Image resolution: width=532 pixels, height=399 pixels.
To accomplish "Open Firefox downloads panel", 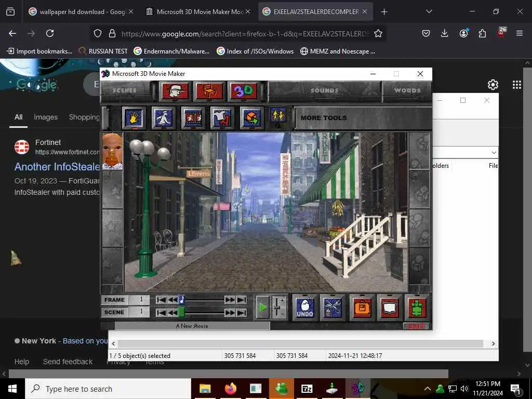I will 445,33.
